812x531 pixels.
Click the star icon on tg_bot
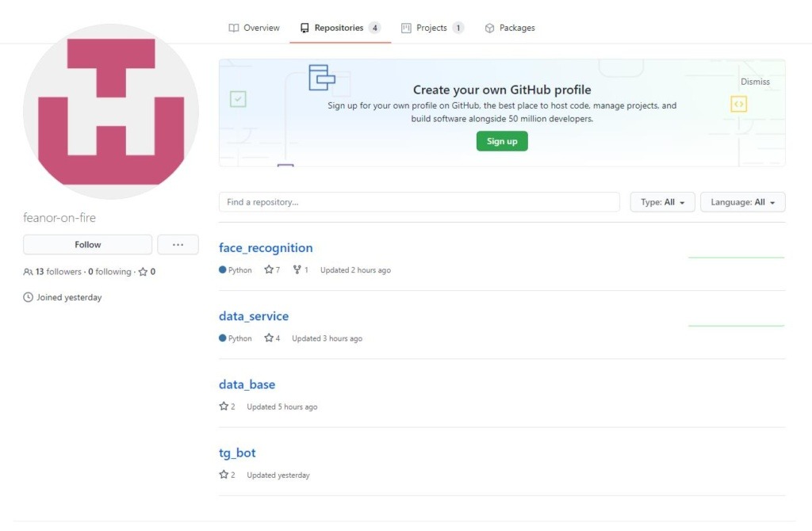tap(224, 475)
